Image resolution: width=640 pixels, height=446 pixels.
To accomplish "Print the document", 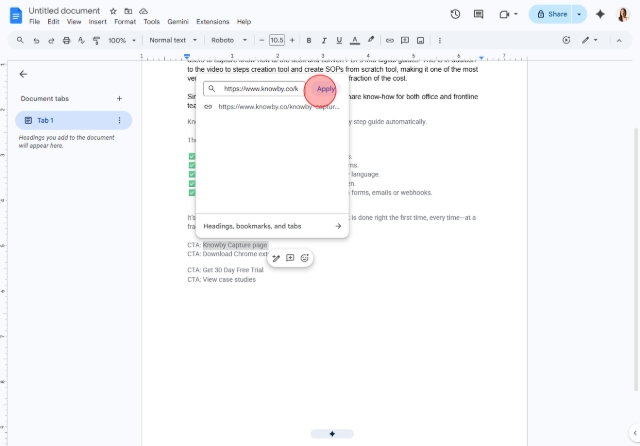I will click(66, 40).
